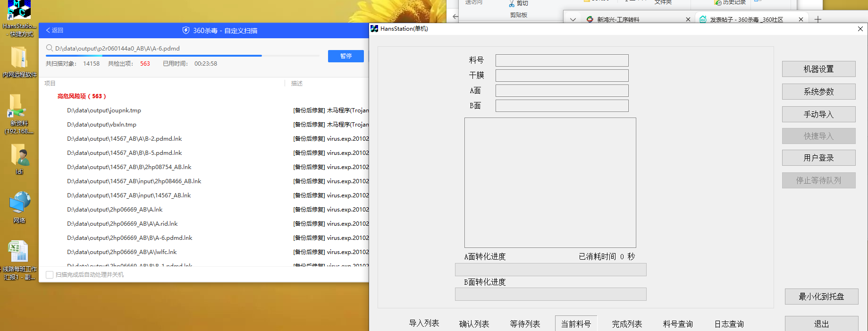The image size is (868, 331).
Task: Open the 完成列表 tab
Action: point(627,324)
